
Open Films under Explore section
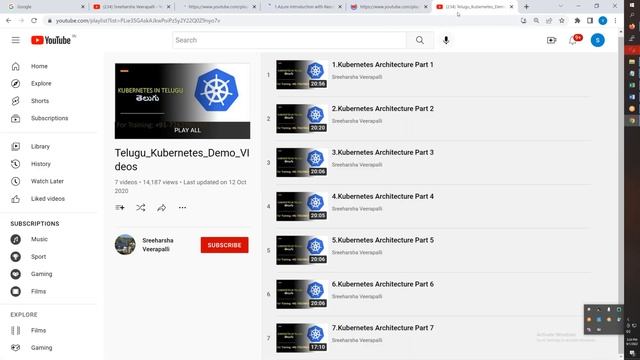(x=38, y=331)
